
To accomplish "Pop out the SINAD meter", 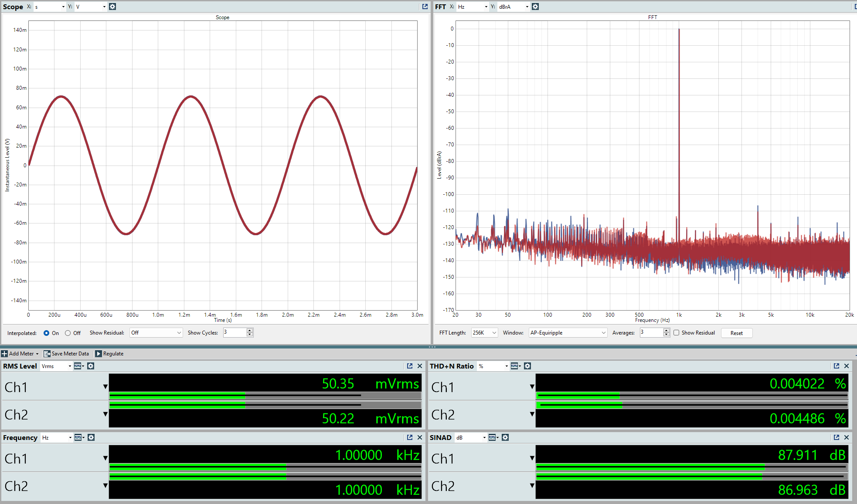I will pyautogui.click(x=837, y=437).
